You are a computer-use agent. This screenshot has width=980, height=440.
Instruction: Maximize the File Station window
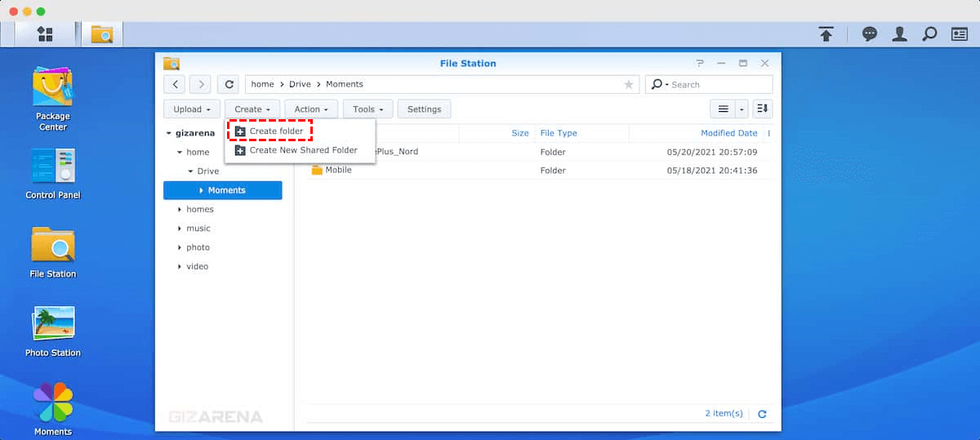point(743,63)
